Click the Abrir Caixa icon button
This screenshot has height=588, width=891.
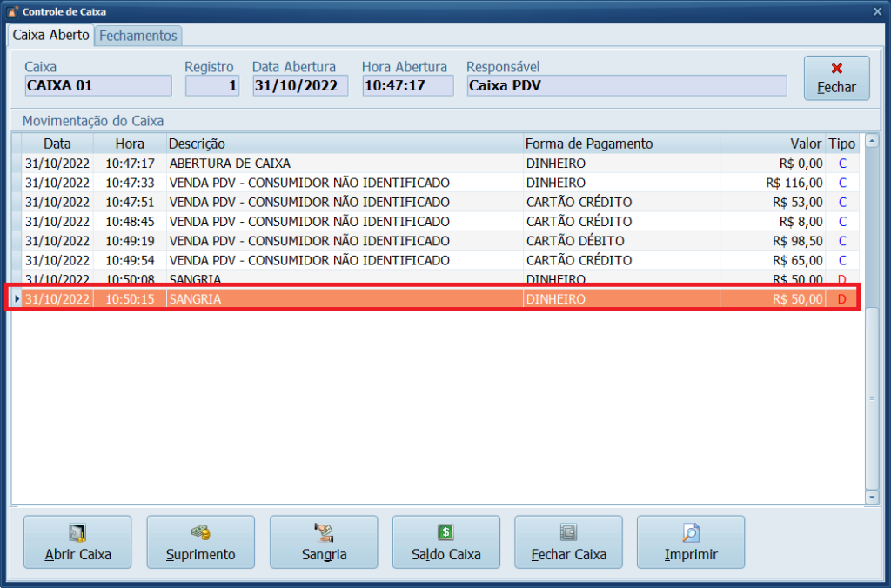coord(77,532)
